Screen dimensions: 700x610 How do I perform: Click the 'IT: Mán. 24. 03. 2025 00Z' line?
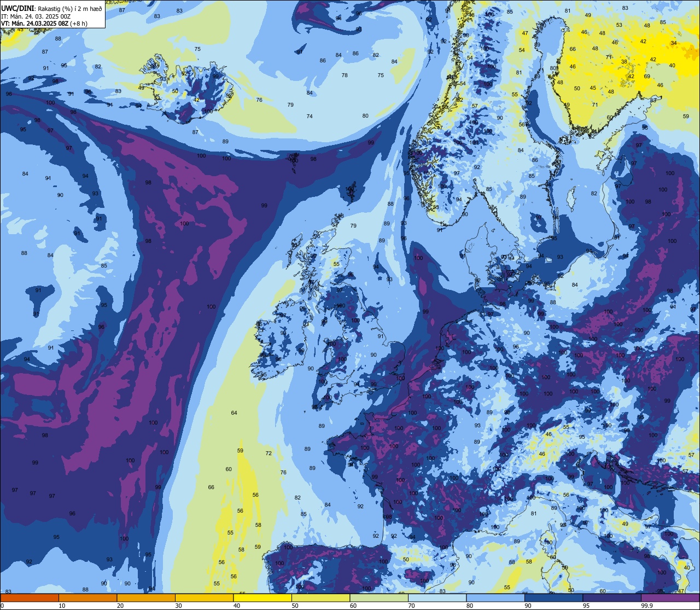(x=36, y=16)
